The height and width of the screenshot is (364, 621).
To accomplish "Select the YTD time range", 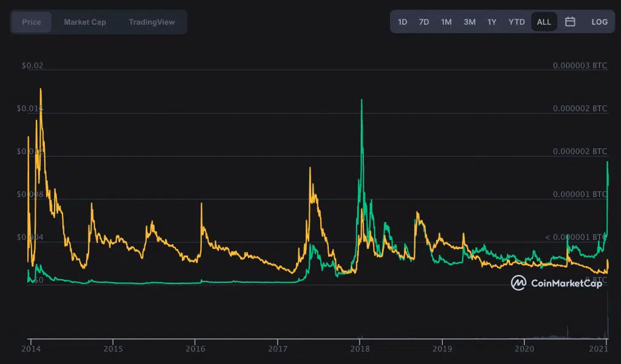I will 517,22.
